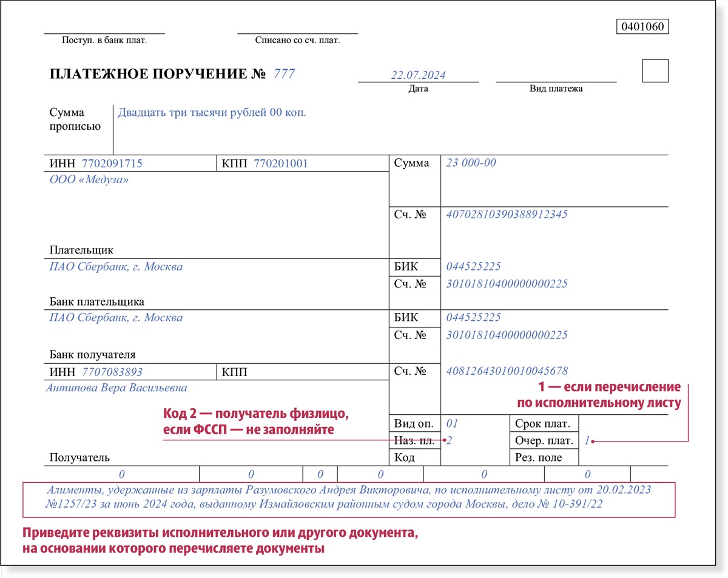
Task: Click the payer КПП value 770201001
Action: click(x=280, y=164)
